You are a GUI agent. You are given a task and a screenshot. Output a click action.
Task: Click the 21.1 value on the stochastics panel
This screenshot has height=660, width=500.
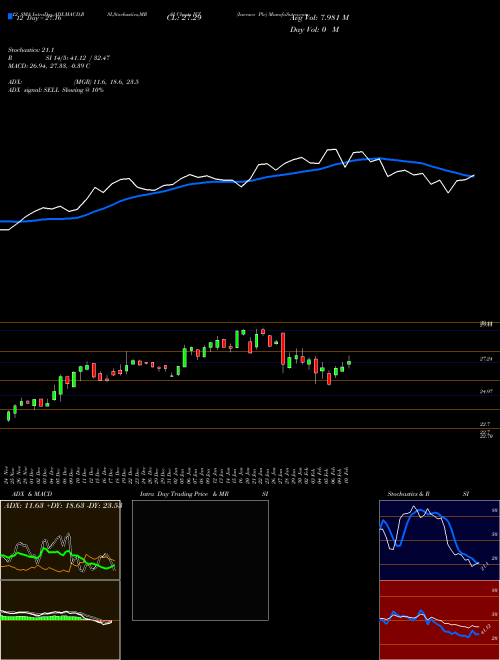(484, 566)
